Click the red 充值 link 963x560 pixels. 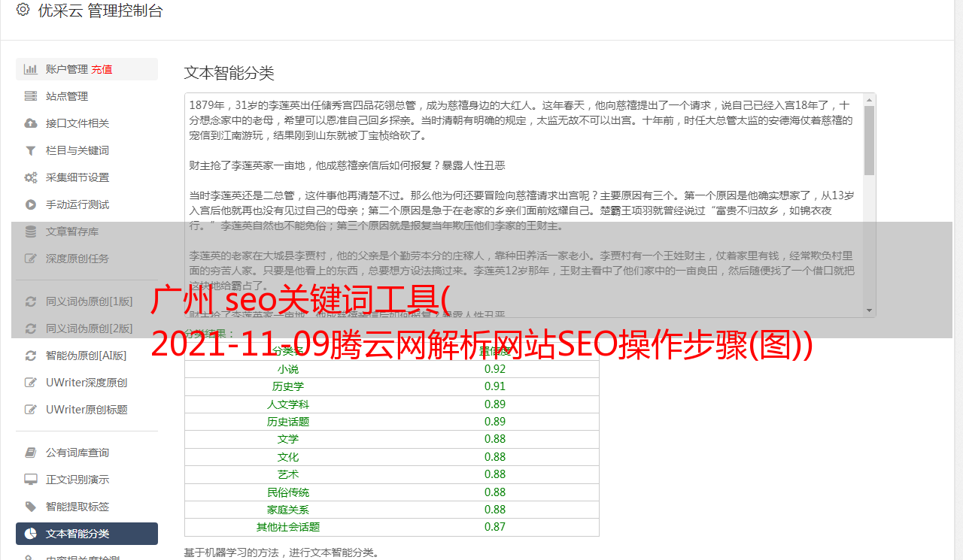coord(102,69)
